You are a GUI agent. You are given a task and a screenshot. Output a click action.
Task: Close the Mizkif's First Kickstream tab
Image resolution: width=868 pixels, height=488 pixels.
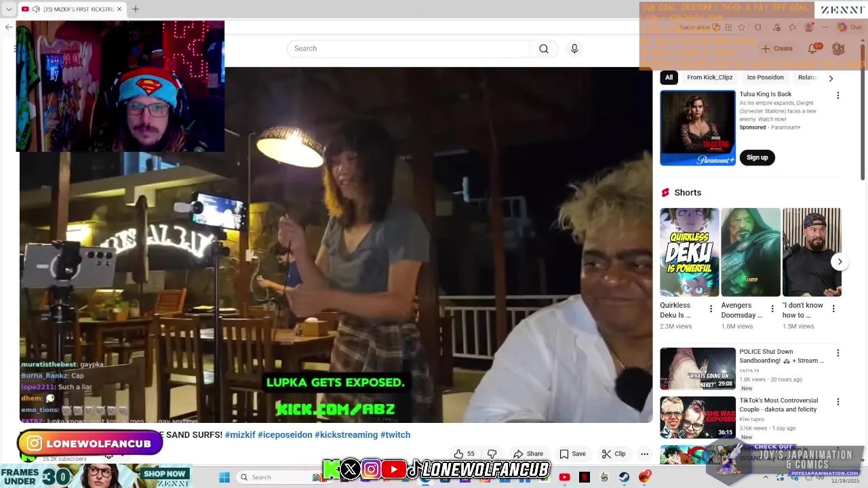point(119,9)
